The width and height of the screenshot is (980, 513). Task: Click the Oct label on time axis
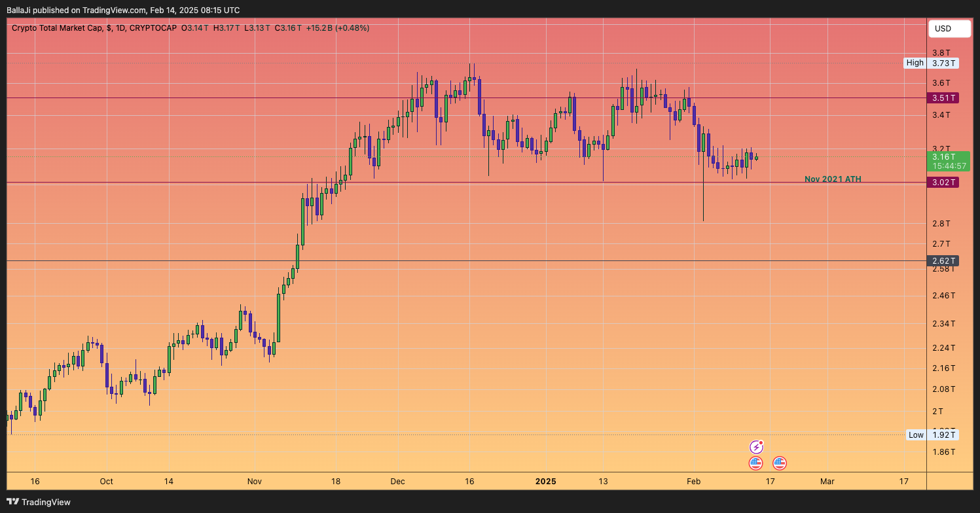pos(106,482)
